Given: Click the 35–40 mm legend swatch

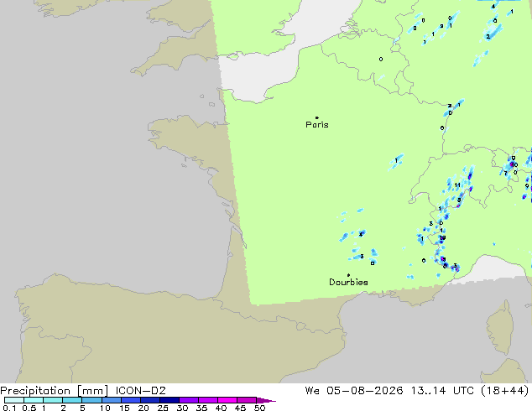Looking at the screenshot, I should click(x=207, y=400).
